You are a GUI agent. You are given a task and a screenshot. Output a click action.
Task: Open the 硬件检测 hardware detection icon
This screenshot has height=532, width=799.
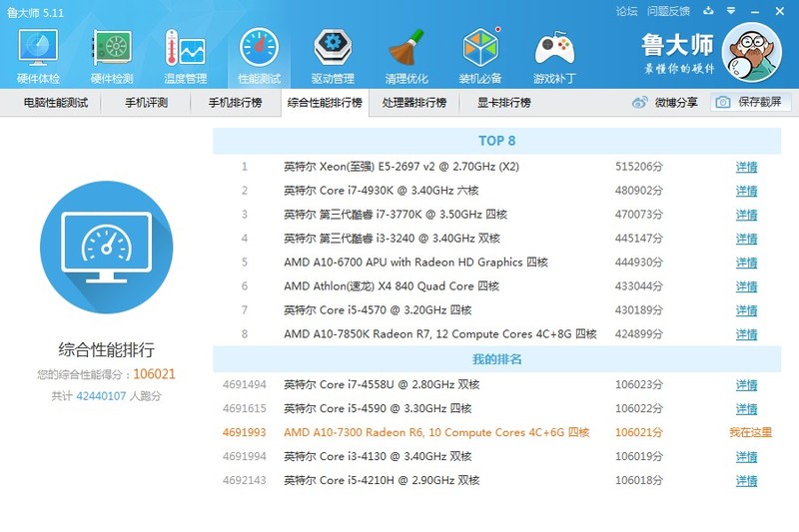click(x=112, y=47)
